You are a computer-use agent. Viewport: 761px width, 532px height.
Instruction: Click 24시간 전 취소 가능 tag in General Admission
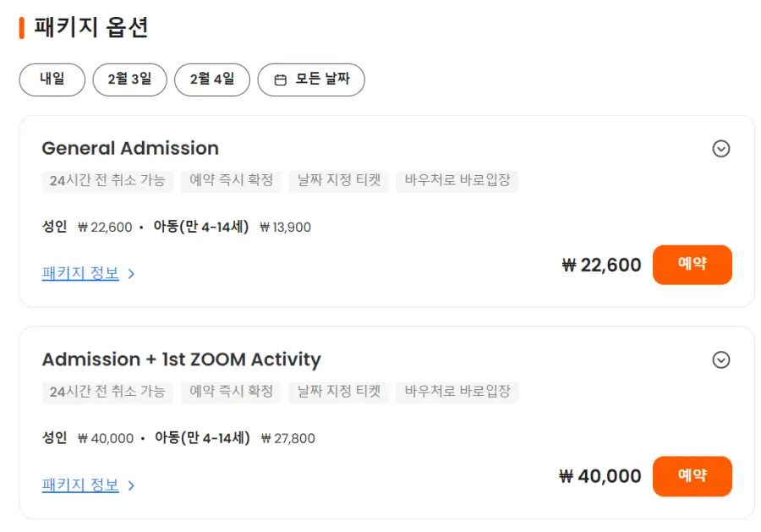click(107, 180)
